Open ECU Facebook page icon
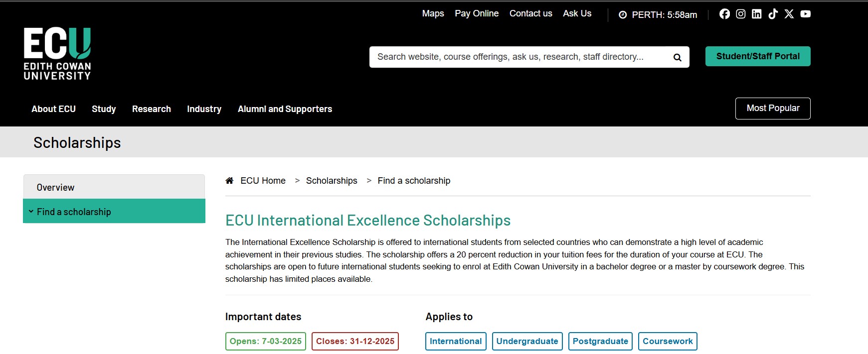 [x=724, y=14]
